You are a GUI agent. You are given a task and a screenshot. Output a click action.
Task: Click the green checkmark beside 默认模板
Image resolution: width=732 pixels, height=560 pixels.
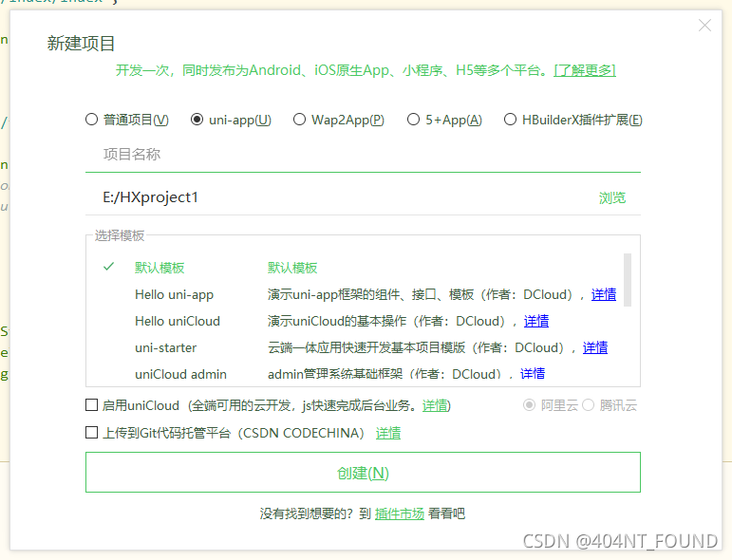tap(109, 267)
